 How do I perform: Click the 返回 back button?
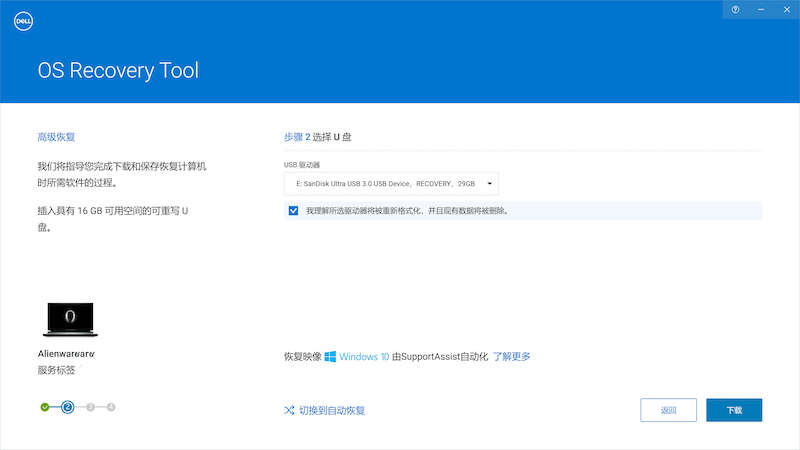click(668, 410)
